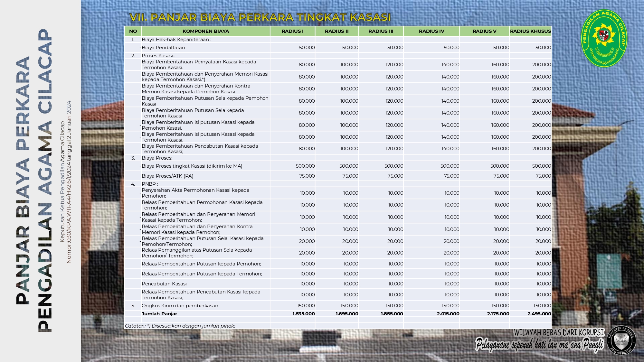Click the Wilayah Bebas Dari Korupsi text
This screenshot has height=362, width=644.
pos(559,332)
